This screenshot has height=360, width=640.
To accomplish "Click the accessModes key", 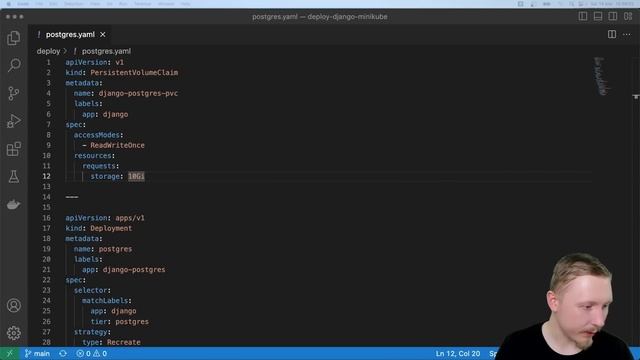I will (x=96, y=135).
